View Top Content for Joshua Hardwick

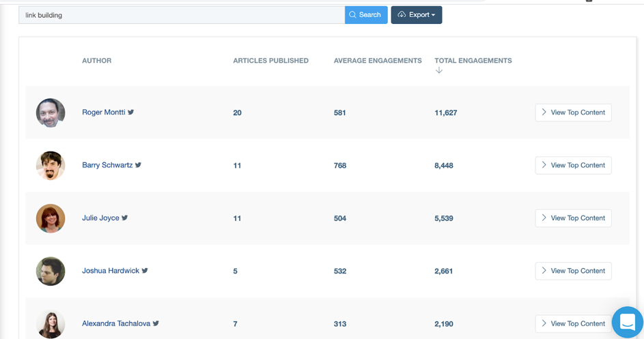[x=573, y=271]
